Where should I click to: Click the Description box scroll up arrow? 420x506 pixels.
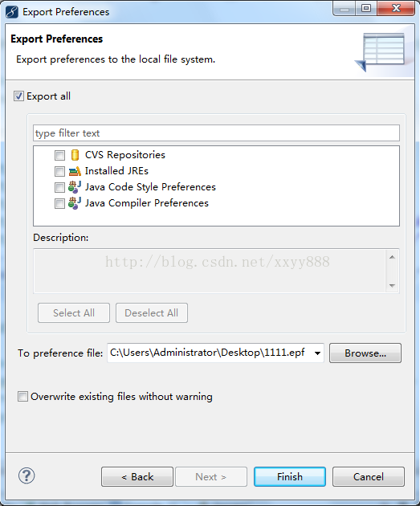(392, 257)
